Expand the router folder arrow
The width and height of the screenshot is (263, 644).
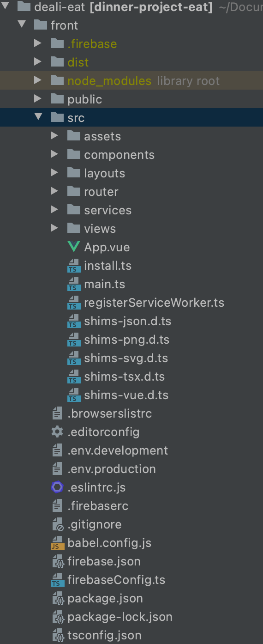[x=54, y=192]
